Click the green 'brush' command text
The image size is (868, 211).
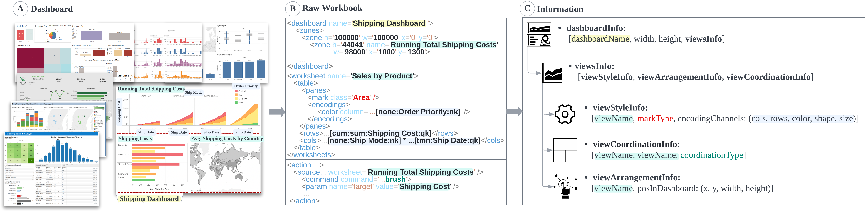coord(395,179)
